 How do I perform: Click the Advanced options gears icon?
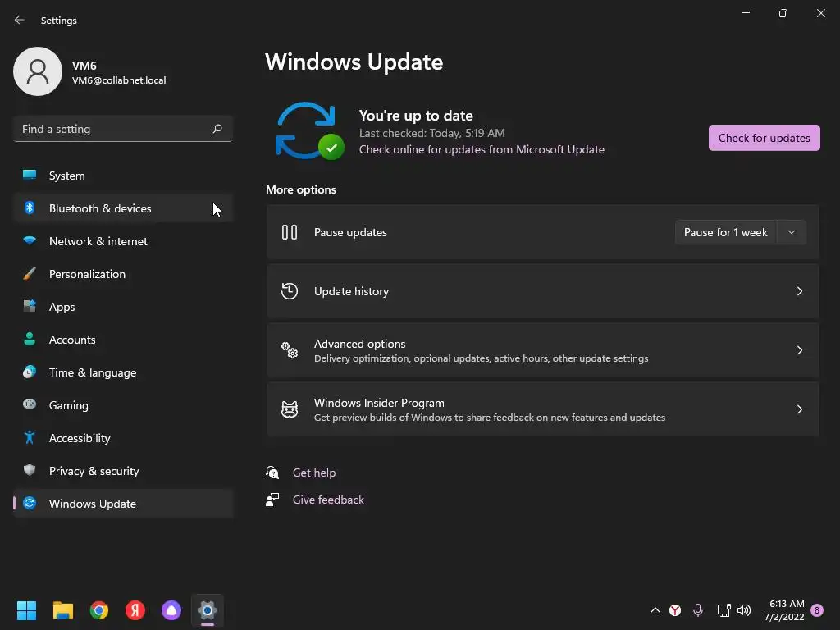click(290, 349)
